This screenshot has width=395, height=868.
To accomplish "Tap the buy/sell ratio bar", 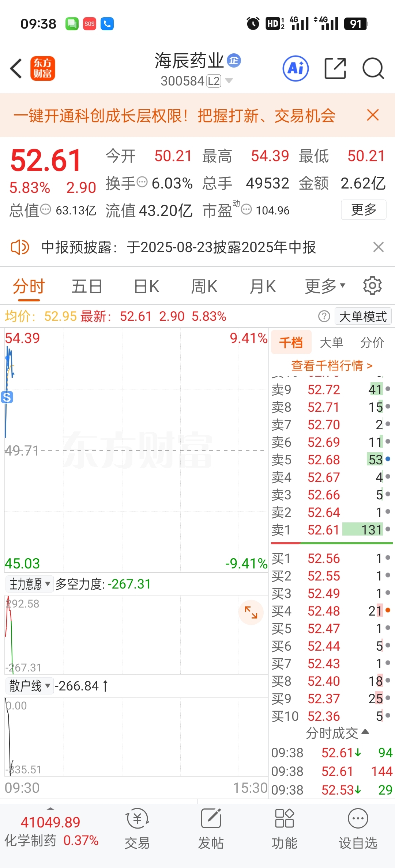I will 332,543.
